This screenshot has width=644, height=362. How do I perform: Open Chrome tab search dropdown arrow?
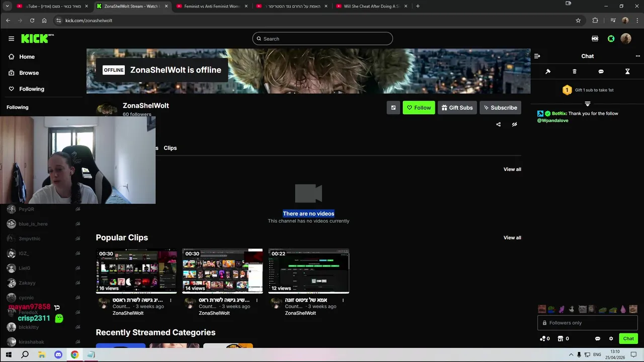7,6
